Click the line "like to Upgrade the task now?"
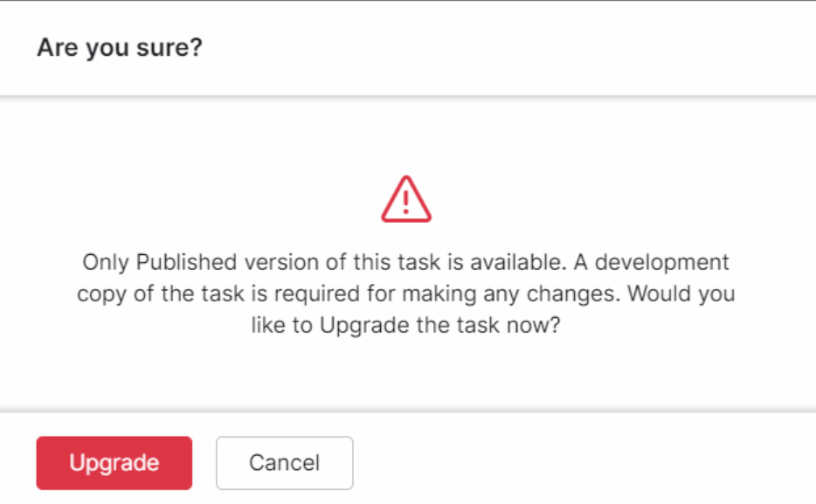 point(405,326)
